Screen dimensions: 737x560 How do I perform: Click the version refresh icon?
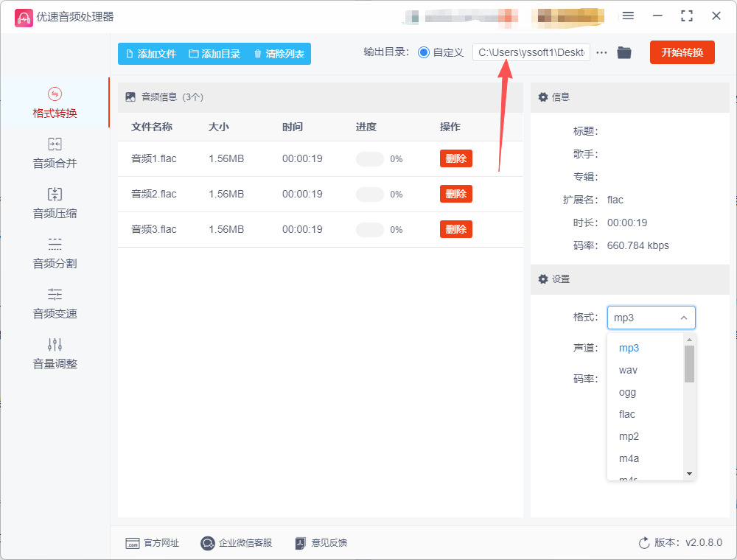pyautogui.click(x=644, y=543)
